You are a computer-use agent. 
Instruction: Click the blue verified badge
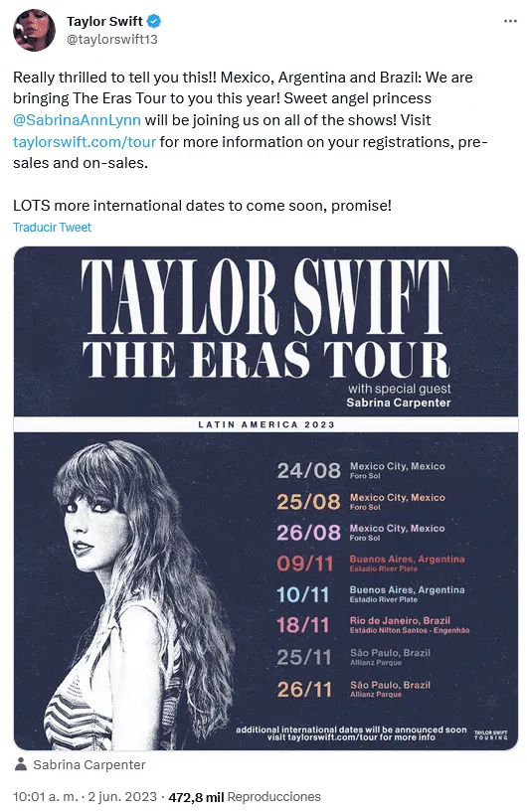[154, 21]
